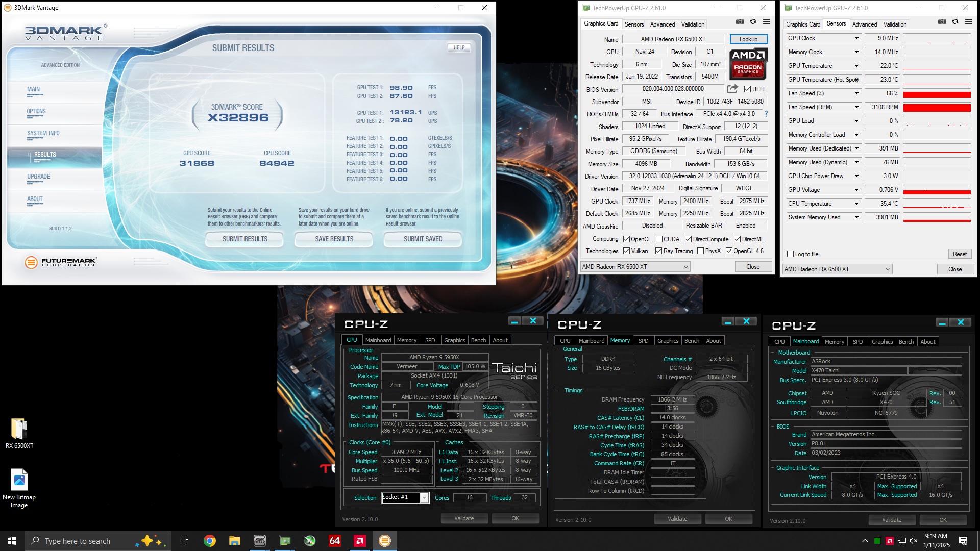This screenshot has width=980, height=551.
Task: Toggle the OpenCL checkbox
Action: (626, 239)
